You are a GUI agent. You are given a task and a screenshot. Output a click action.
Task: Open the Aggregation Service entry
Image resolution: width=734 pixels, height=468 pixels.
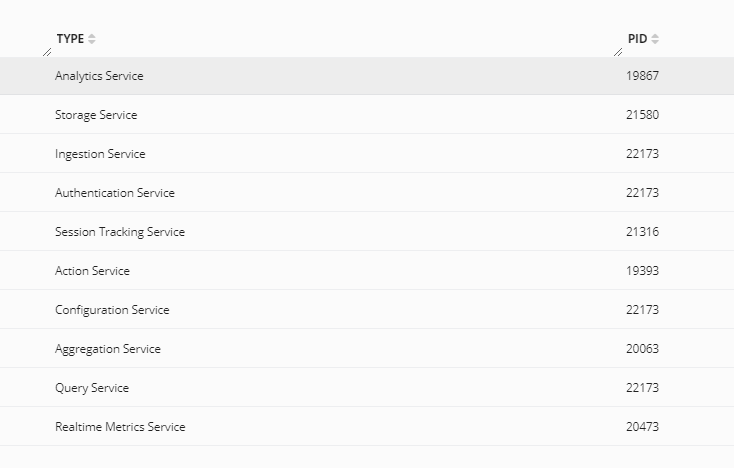pyautogui.click(x=107, y=349)
